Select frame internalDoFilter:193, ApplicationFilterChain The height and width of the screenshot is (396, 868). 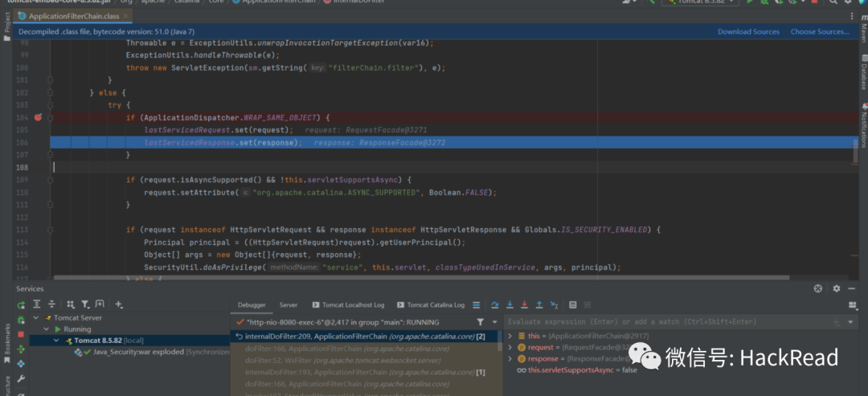click(x=366, y=372)
